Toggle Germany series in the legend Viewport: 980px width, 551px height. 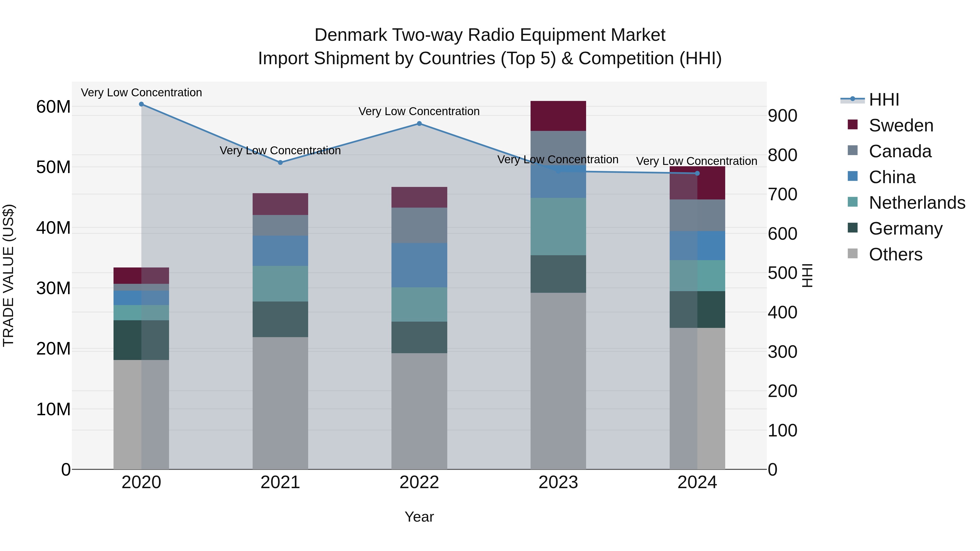895,229
